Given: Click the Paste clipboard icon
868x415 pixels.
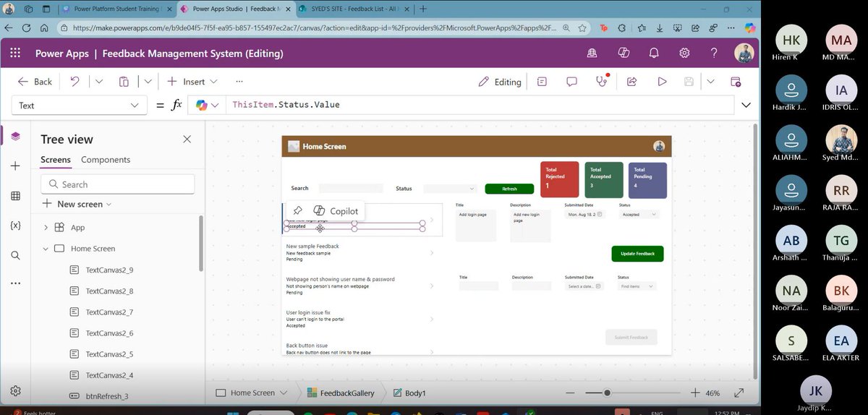Looking at the screenshot, I should pos(124,82).
